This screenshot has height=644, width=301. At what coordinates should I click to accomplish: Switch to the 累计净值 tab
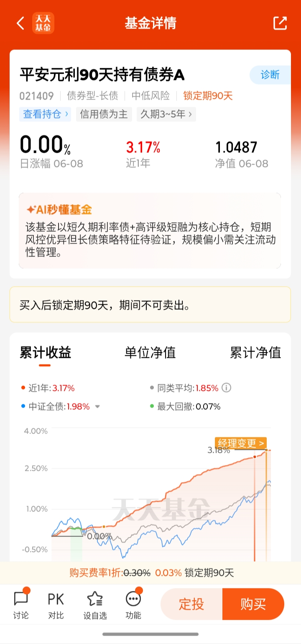click(x=255, y=352)
